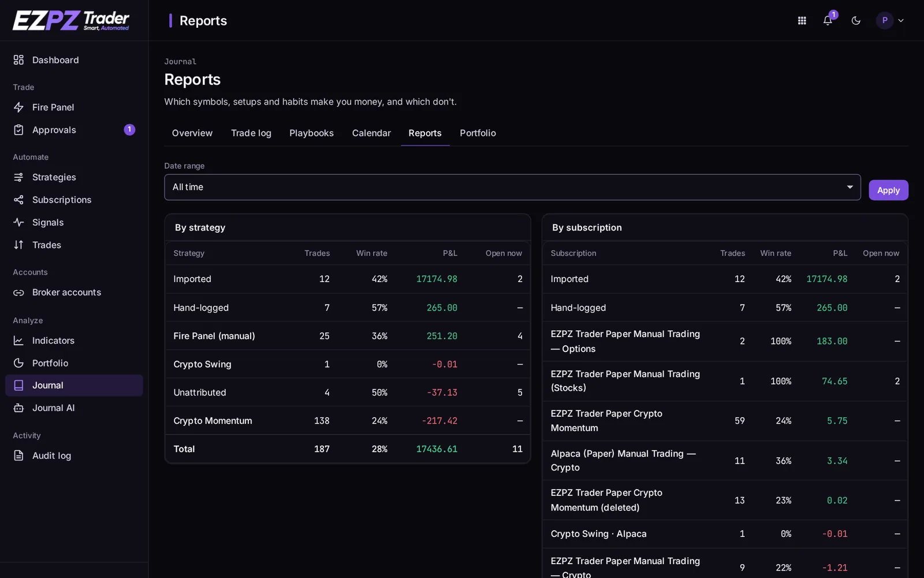Open Fire Panel in the sidebar
This screenshot has height=578, width=924.
click(74, 108)
